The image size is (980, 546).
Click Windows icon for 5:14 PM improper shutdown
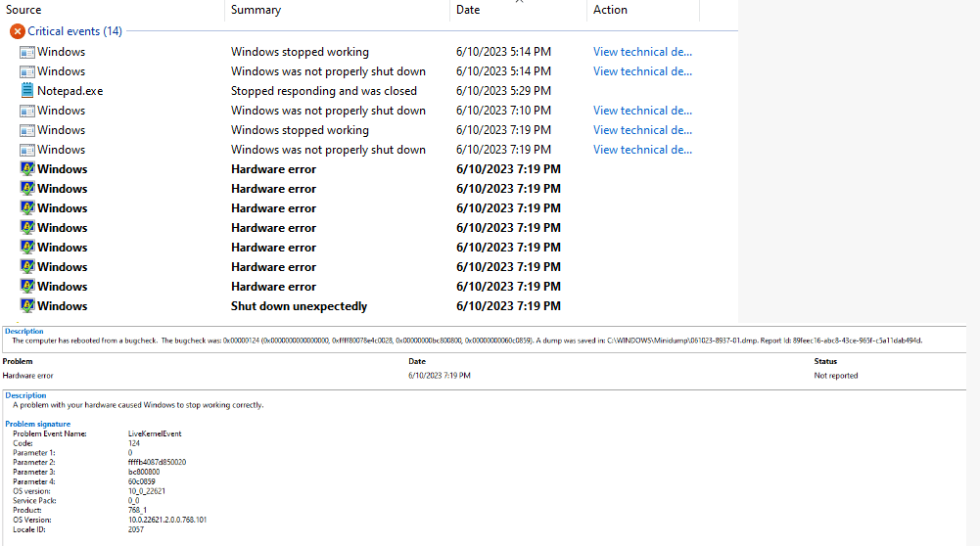click(26, 71)
